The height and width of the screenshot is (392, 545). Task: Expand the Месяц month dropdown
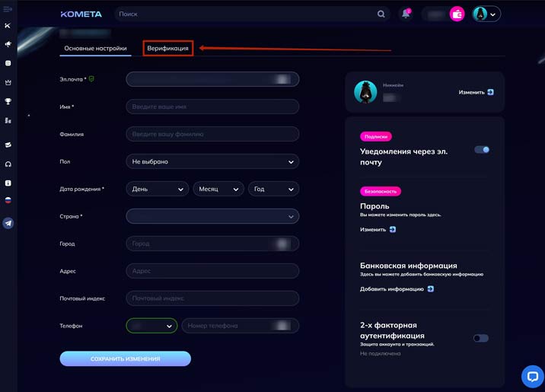click(218, 189)
